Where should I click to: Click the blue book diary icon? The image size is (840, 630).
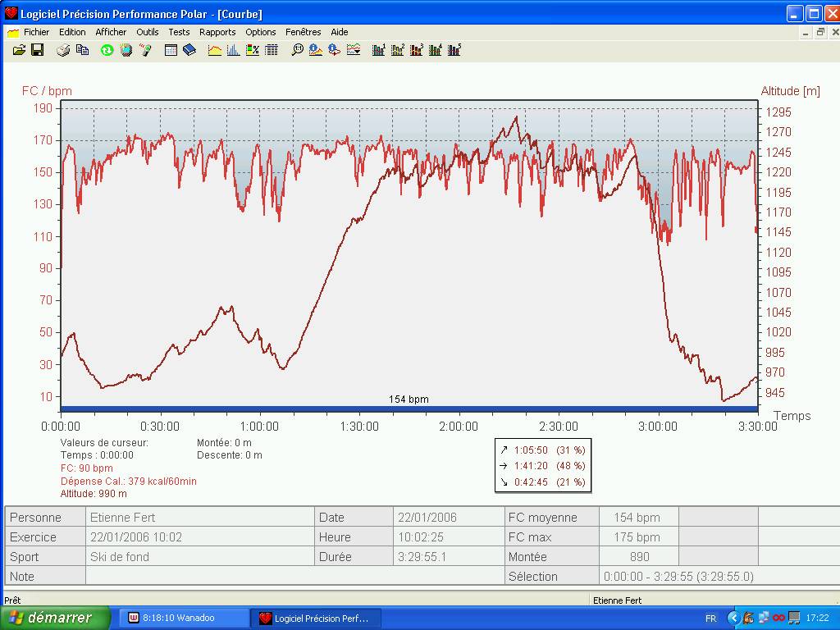point(189,50)
